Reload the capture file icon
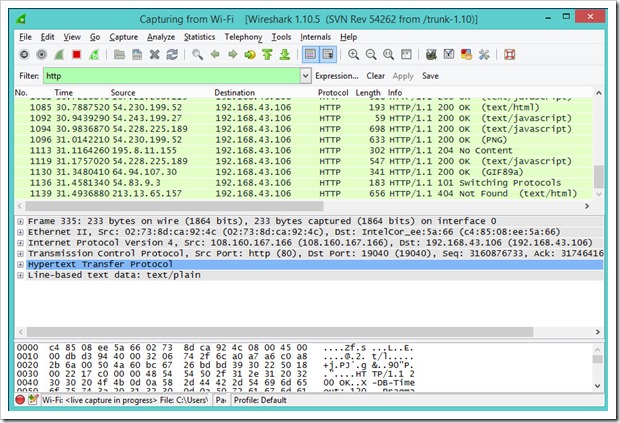Image resolution: width=620 pixels, height=423 pixels. (x=172, y=55)
